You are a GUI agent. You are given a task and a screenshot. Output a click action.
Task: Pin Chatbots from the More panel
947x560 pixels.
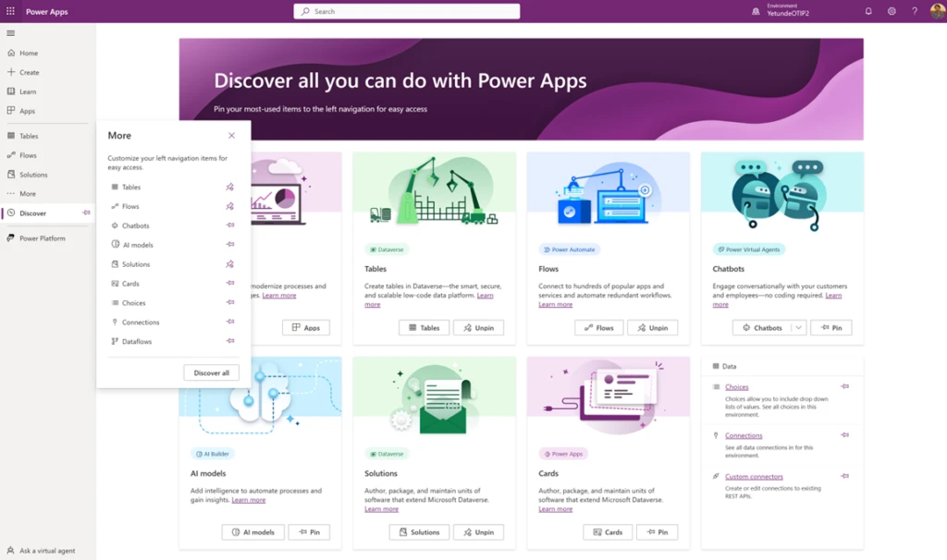click(x=228, y=225)
